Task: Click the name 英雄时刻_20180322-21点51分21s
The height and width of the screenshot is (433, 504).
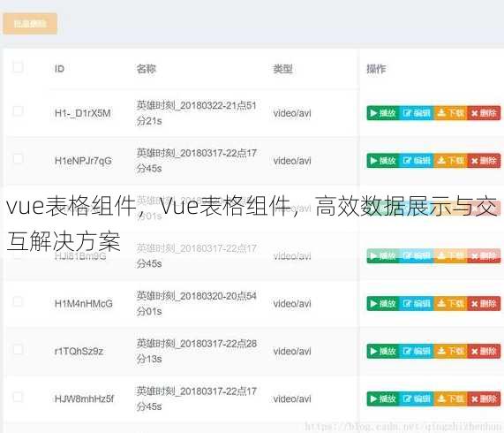Action: [x=197, y=113]
